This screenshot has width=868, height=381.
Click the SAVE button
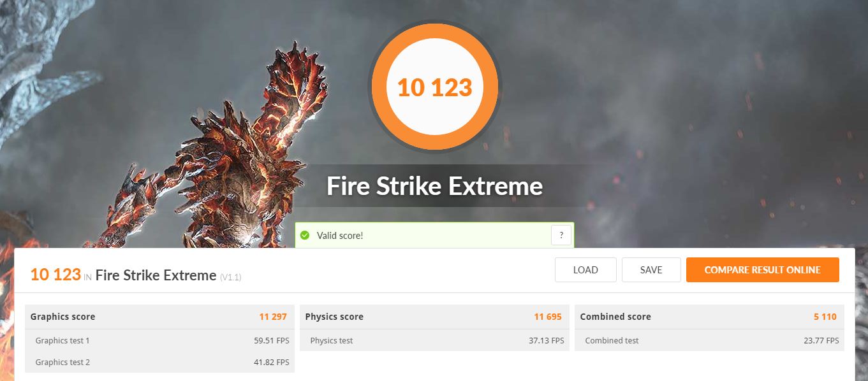click(x=651, y=270)
